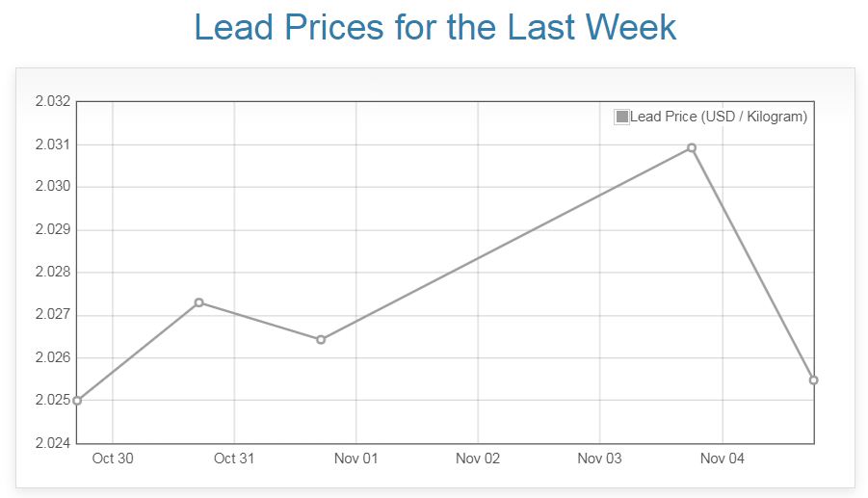Click the Oct 30 x-axis label

[x=113, y=459]
